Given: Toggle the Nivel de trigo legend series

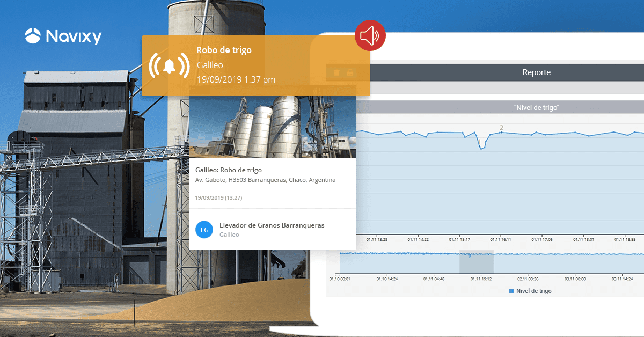Looking at the screenshot, I should click(533, 291).
